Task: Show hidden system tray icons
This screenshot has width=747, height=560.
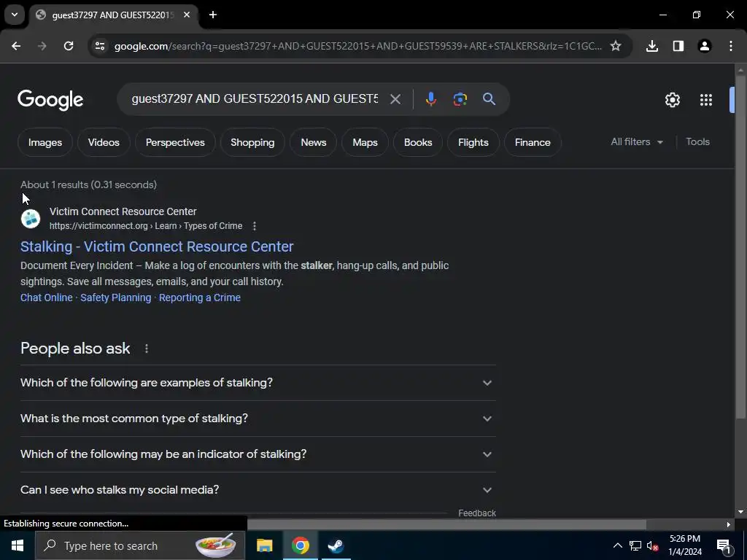Action: pos(617,545)
